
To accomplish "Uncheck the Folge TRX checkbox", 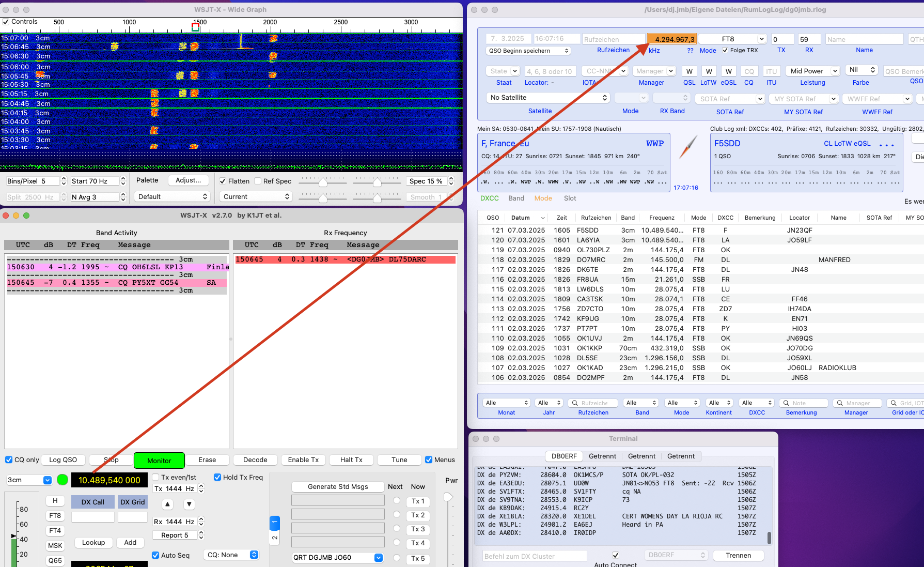I will tap(725, 50).
